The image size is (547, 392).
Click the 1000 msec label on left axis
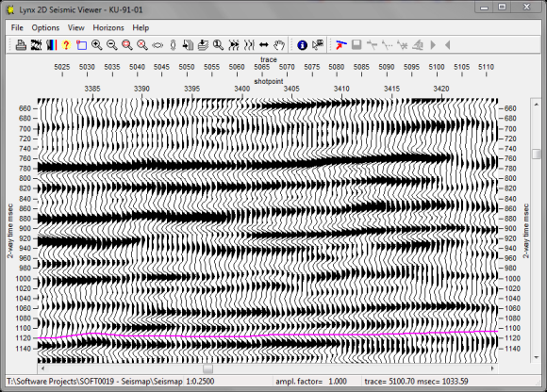tap(24, 278)
